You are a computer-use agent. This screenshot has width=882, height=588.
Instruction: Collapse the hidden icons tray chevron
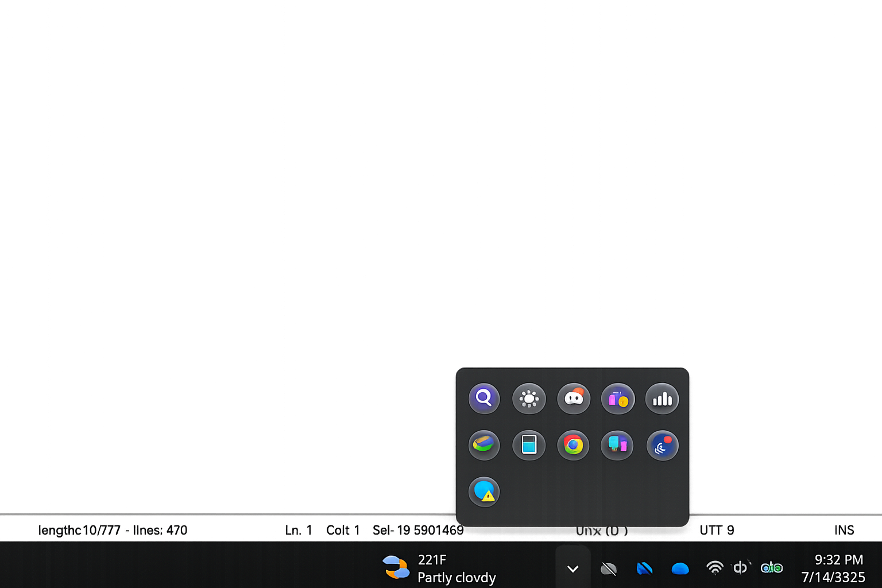click(x=572, y=568)
